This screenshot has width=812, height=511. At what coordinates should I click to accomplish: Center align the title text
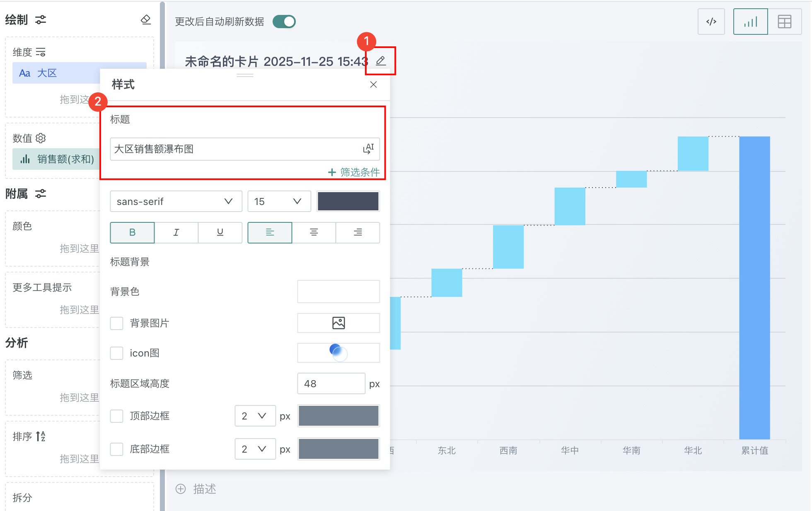click(314, 232)
